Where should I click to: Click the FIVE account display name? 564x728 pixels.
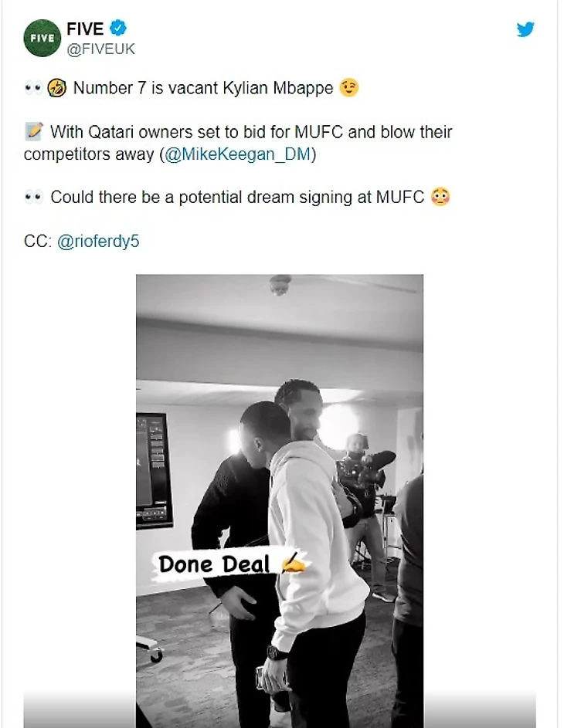pyautogui.click(x=85, y=29)
